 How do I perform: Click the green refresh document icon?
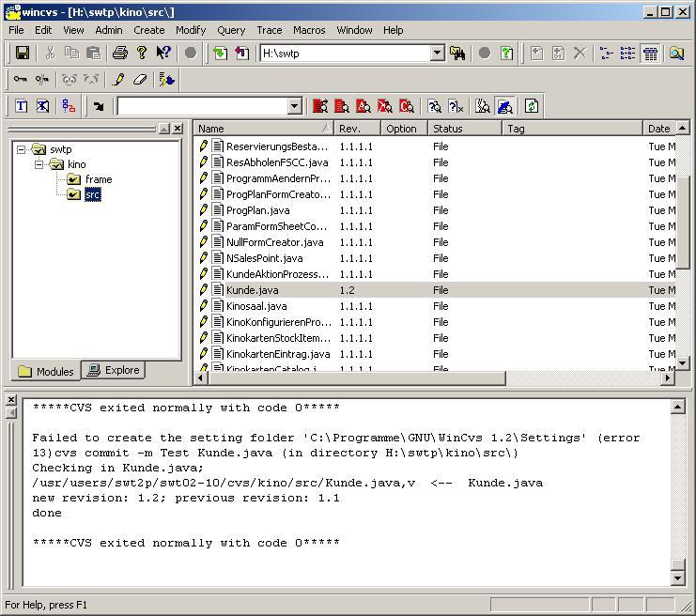pyautogui.click(x=532, y=106)
